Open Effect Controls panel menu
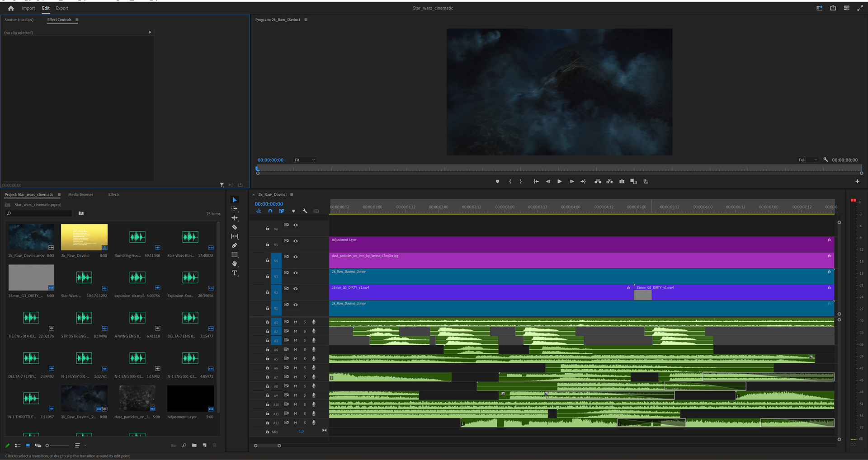868x460 pixels. pyautogui.click(x=77, y=20)
